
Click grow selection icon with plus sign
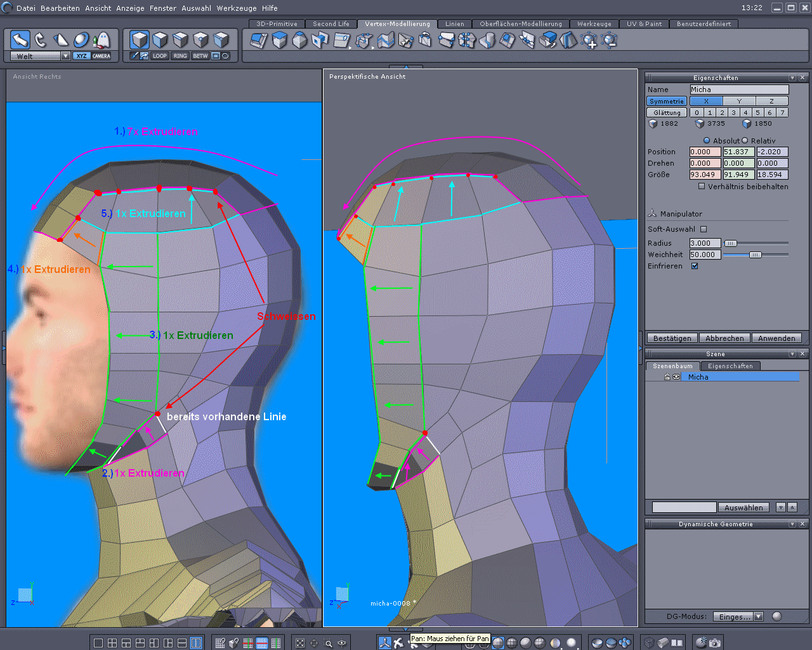coord(589,41)
